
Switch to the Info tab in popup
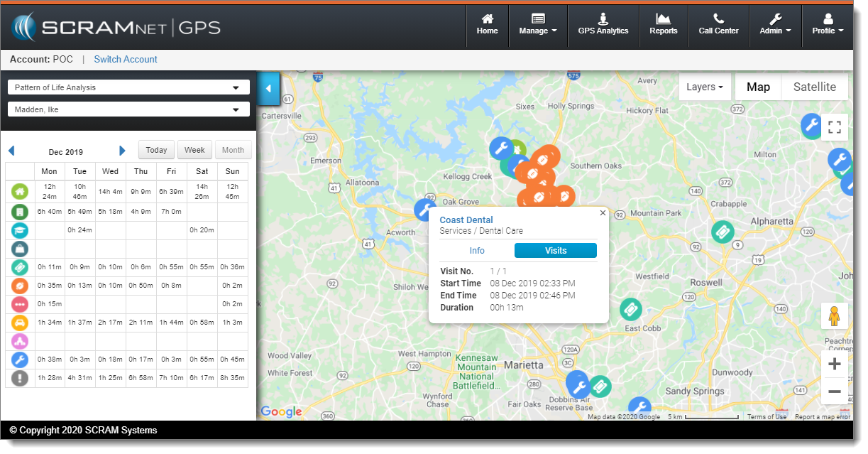[x=477, y=251]
